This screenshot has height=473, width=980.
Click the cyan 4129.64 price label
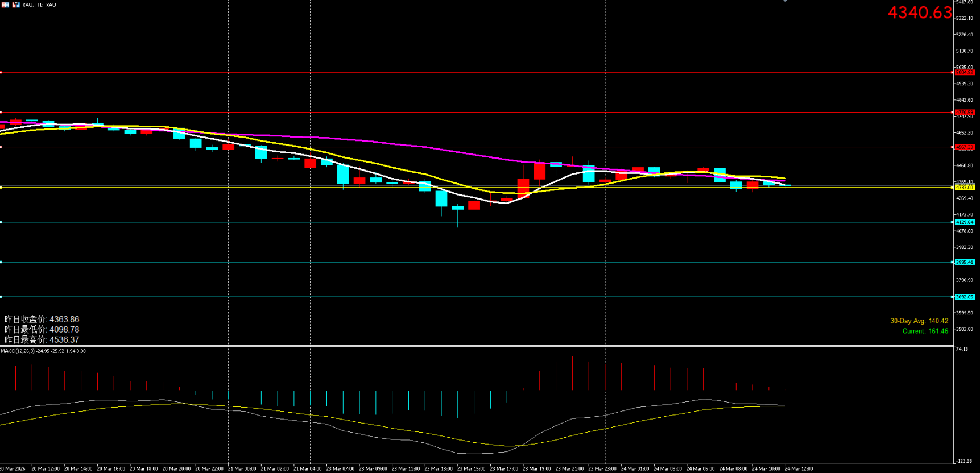coord(964,222)
